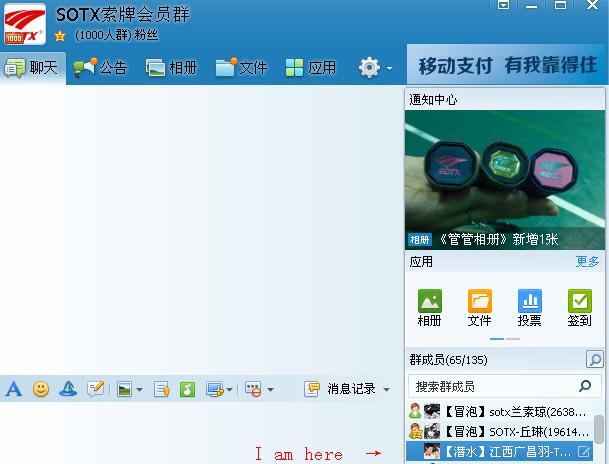The image size is (609, 464).
Task: Click the send picture icon
Action: (124, 389)
